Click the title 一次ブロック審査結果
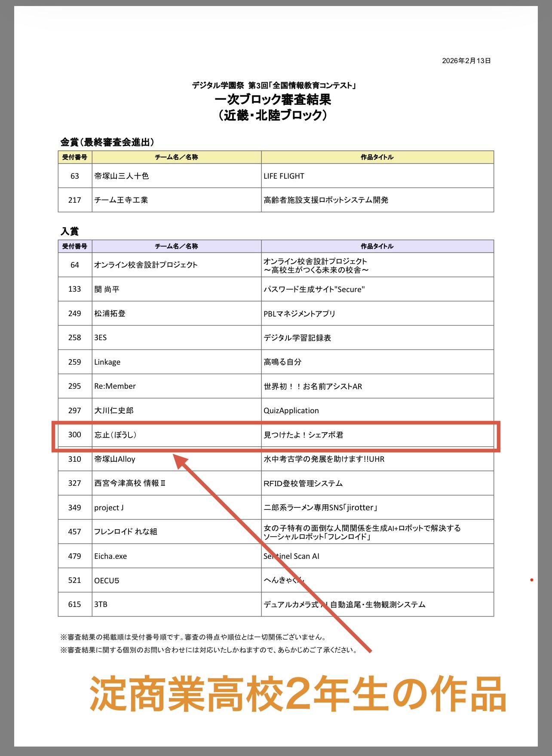The image size is (552, 756). pos(273,100)
